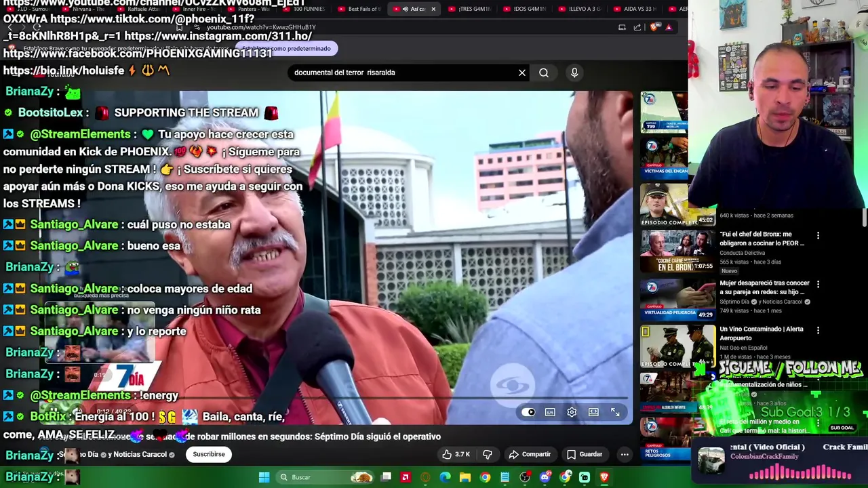Open Task View on the taskbar

pos(386,477)
